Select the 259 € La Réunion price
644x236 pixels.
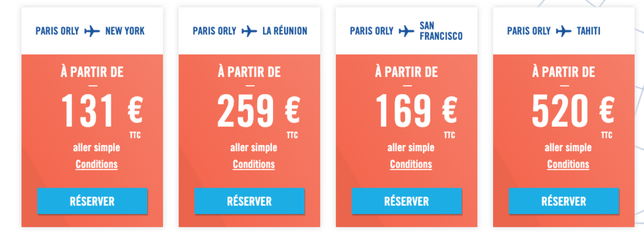258,110
